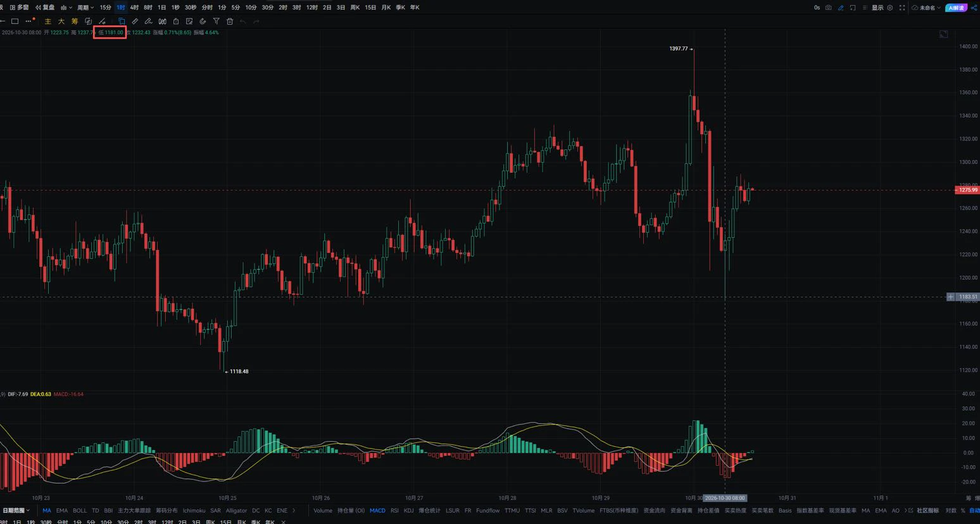Click the 多窗 multi-window button
This screenshot has width=980, height=524.
click(x=20, y=8)
